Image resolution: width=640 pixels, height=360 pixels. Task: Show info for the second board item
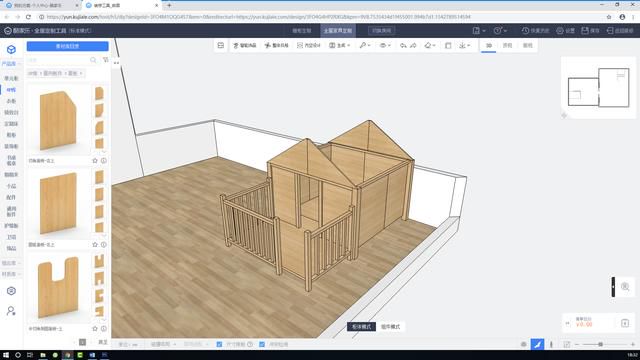pos(104,244)
